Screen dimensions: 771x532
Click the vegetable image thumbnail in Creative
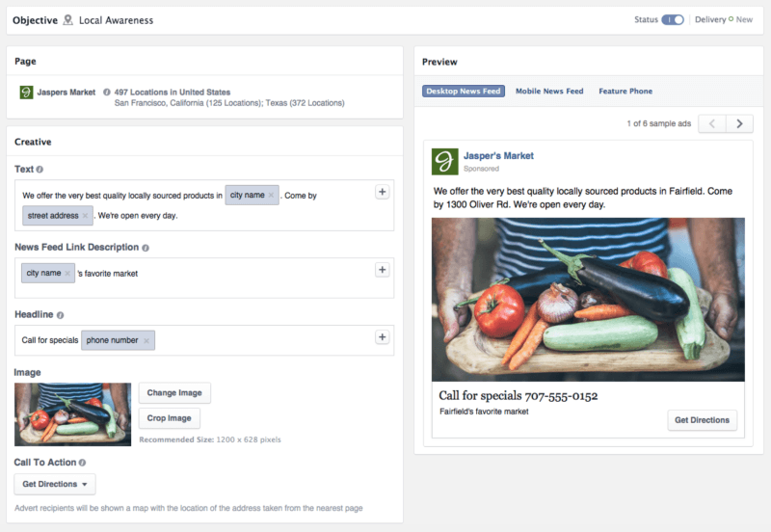coord(72,413)
